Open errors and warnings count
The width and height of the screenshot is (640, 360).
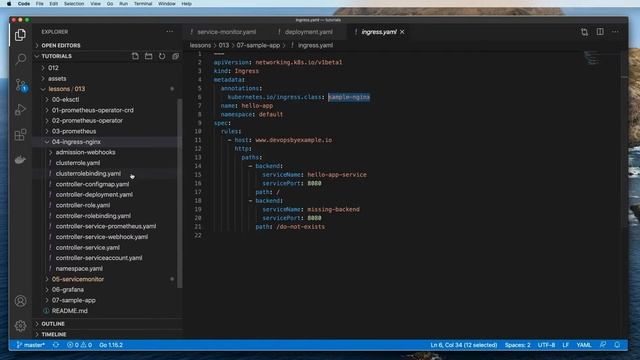[x=79, y=345]
